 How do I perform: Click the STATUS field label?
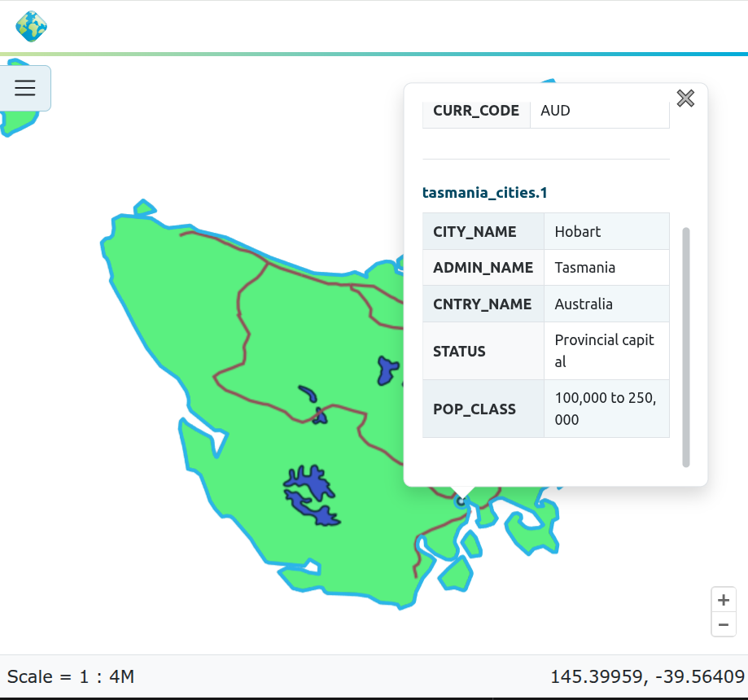(459, 352)
